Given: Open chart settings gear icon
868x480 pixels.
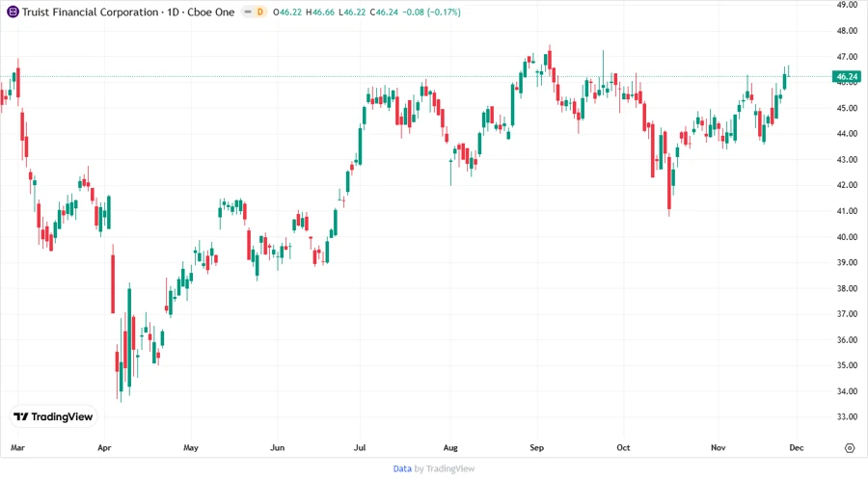Looking at the screenshot, I should coord(850,448).
